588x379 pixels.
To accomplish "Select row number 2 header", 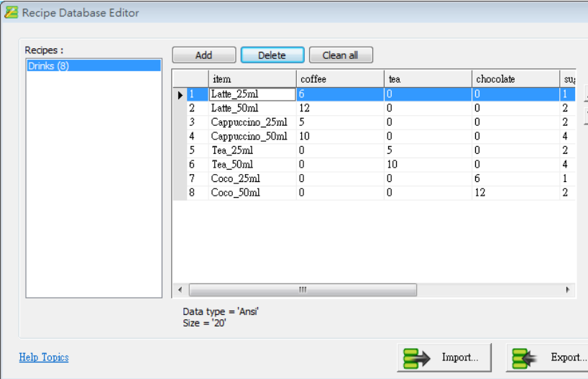I will coord(198,109).
